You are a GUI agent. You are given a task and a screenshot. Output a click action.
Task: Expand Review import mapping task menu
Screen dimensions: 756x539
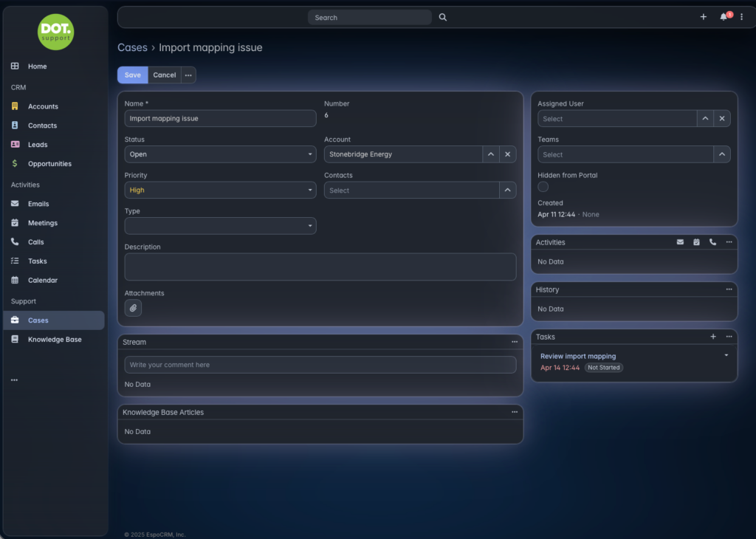(x=726, y=355)
